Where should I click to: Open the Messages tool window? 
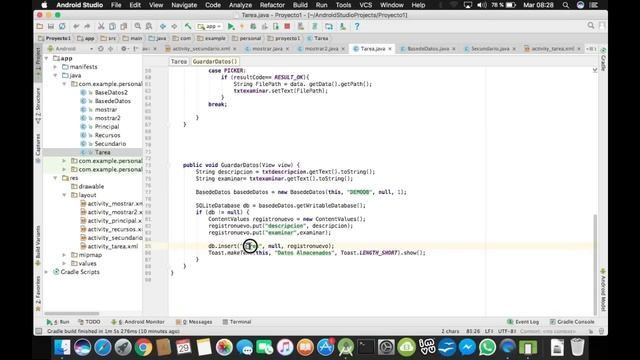(194, 322)
